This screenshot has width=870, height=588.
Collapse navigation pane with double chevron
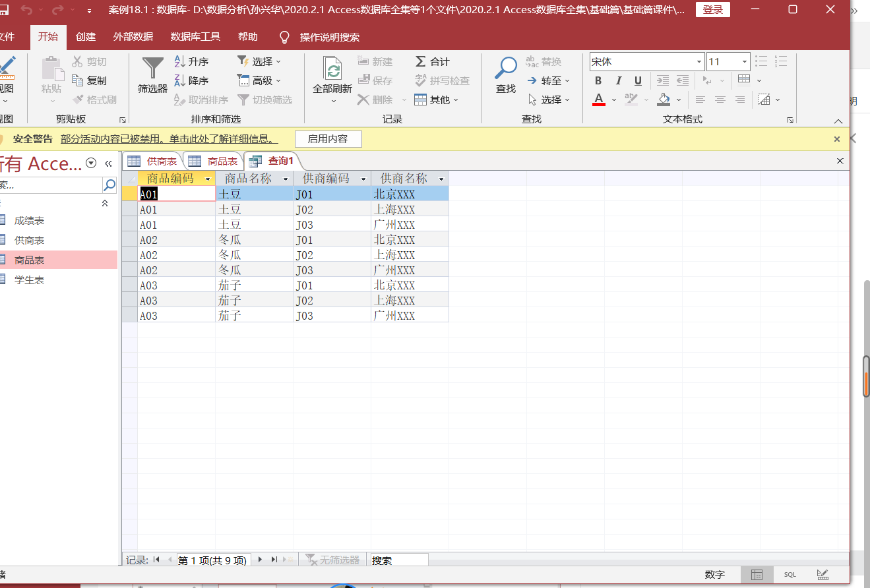point(109,163)
